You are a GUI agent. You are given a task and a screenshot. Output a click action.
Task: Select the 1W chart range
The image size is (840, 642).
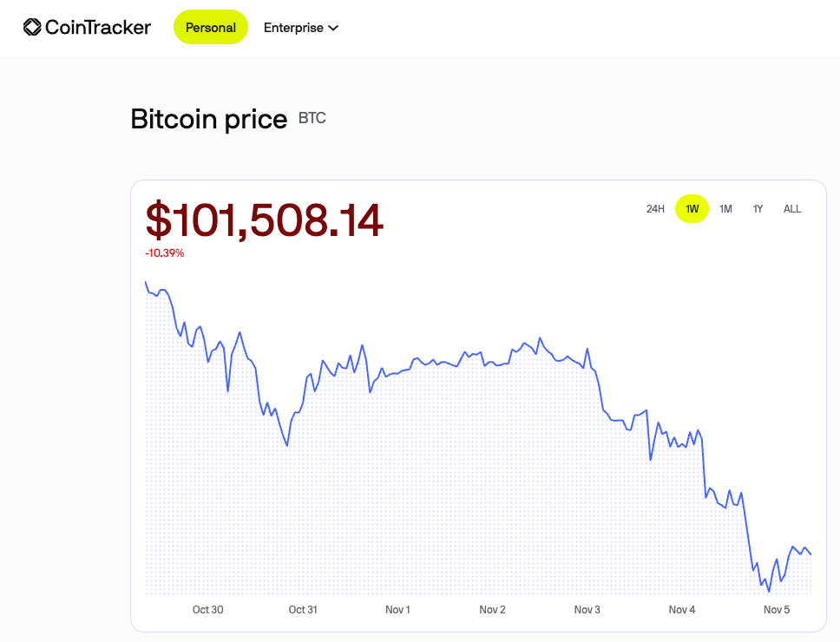(x=692, y=209)
